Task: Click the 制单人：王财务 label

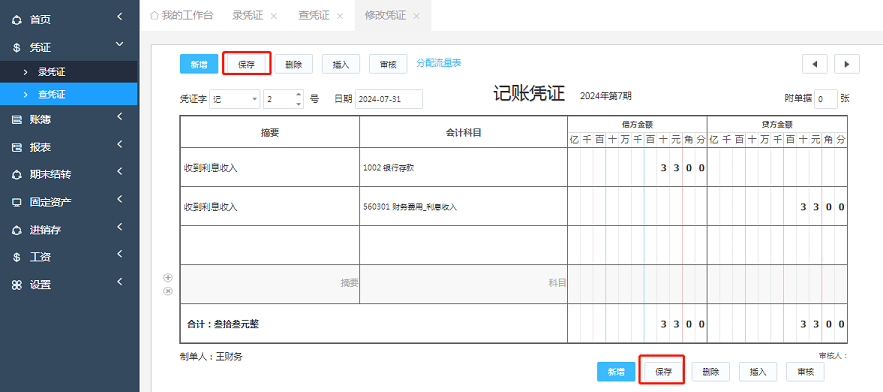Action: coord(211,357)
